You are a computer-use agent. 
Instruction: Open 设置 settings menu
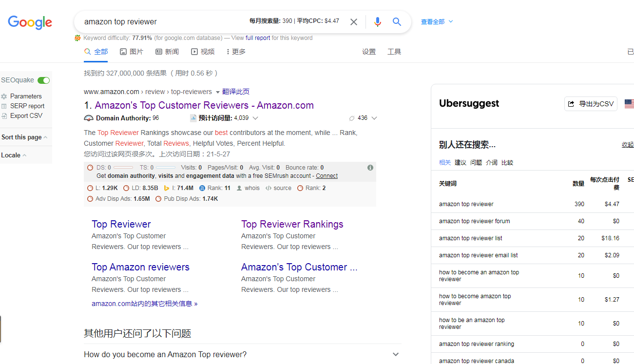pos(369,52)
